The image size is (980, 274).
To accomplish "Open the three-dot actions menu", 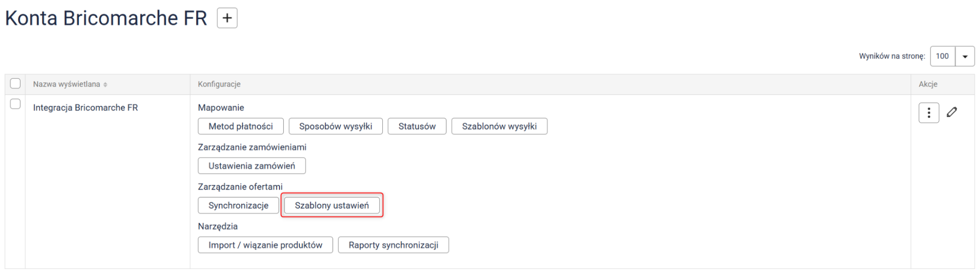I will point(929,113).
